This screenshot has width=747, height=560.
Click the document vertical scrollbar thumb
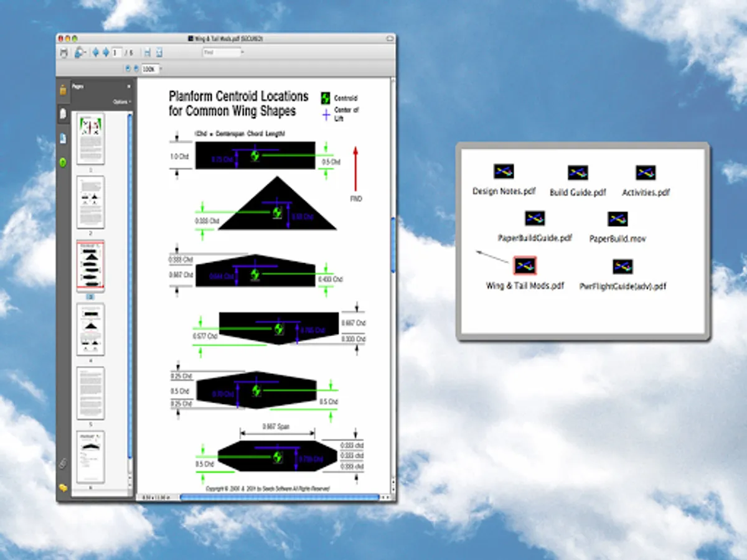click(393, 244)
